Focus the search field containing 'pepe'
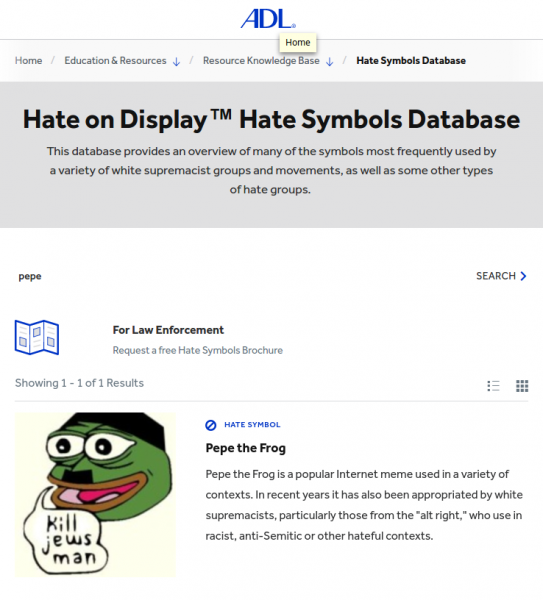Viewport: 543px width, 600px height. coord(241,276)
